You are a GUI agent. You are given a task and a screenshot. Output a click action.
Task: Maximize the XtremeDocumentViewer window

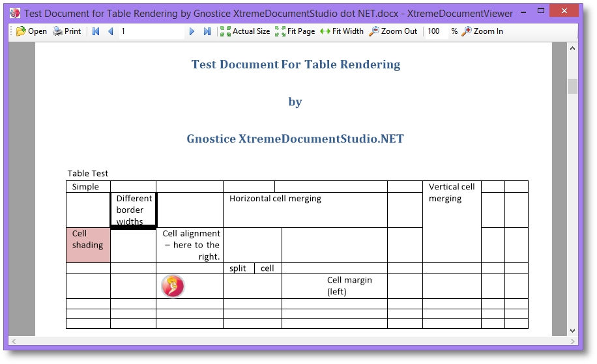541,11
